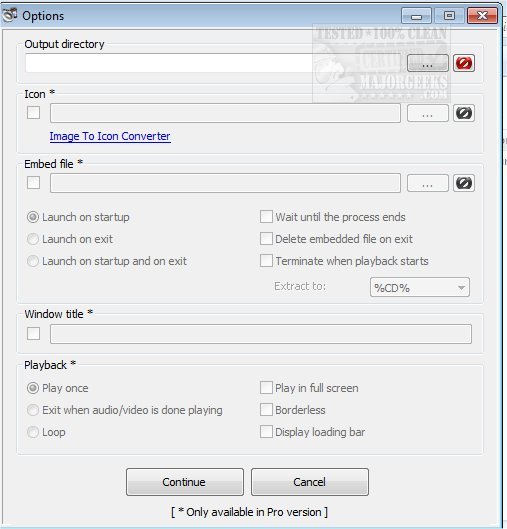Image resolution: width=507 pixels, height=529 pixels.
Task: Select Exit when audio/video is done playing
Action: coord(33,410)
